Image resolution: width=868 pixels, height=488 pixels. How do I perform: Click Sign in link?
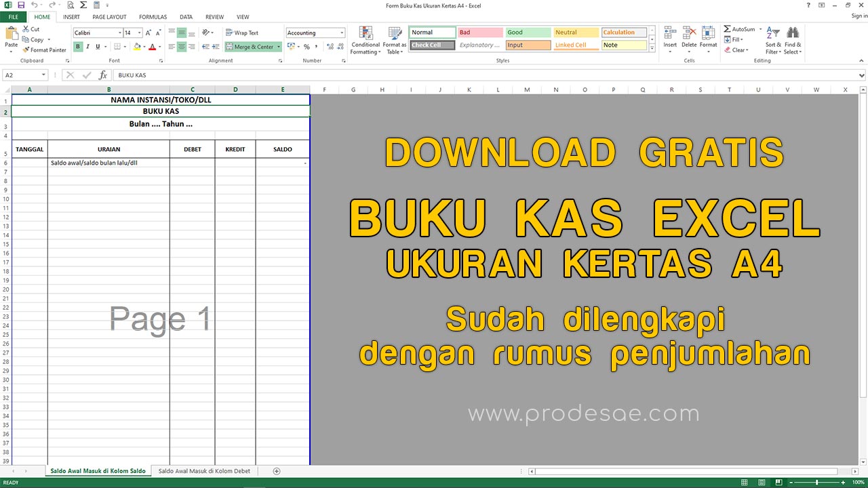(859, 16)
